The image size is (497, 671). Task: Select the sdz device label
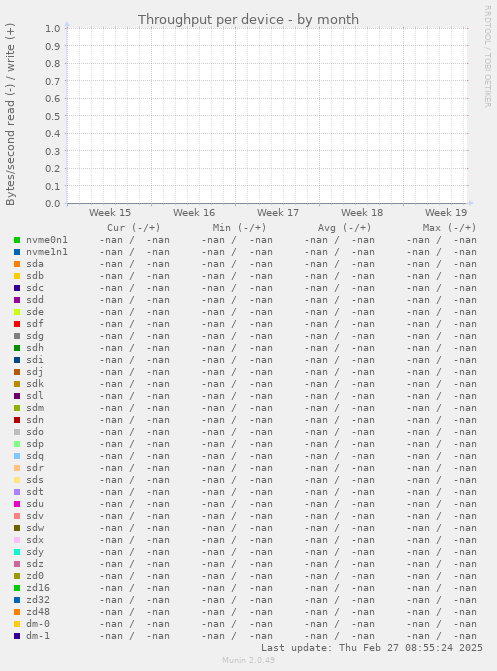(35, 564)
